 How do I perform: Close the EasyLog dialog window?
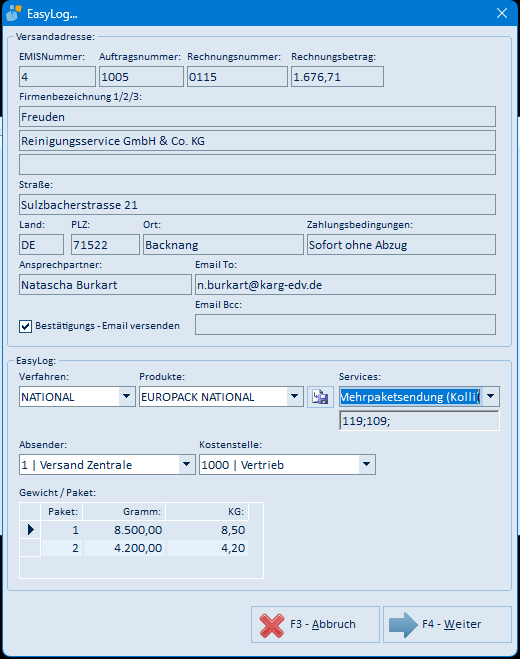(502, 13)
